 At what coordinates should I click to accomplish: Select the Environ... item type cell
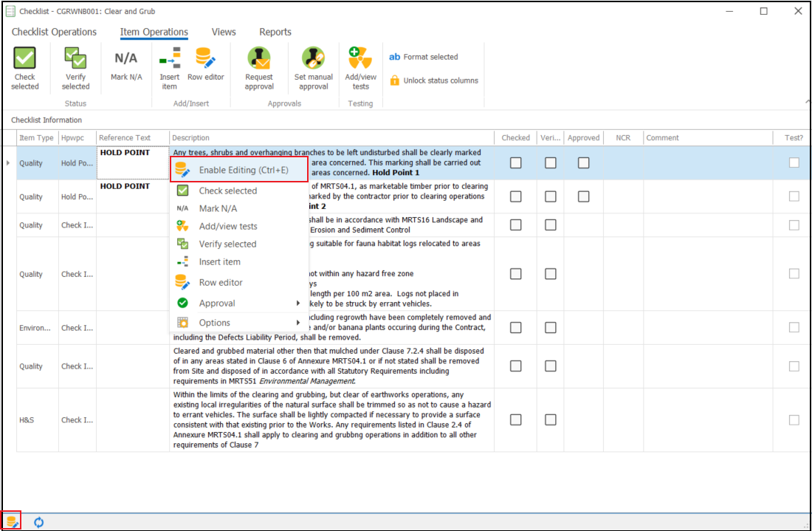(x=38, y=328)
